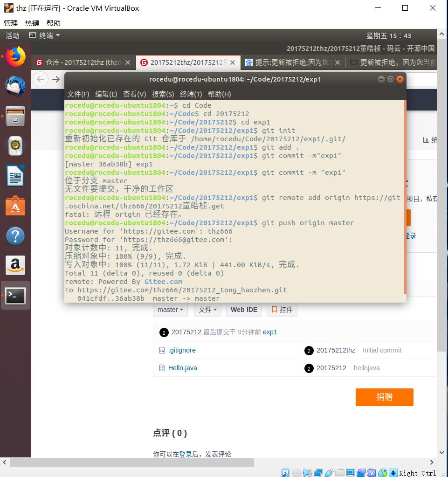Image resolution: width=448 pixels, height=477 pixels.
Task: Click VirtualBox display status icon
Action: (x=351, y=472)
